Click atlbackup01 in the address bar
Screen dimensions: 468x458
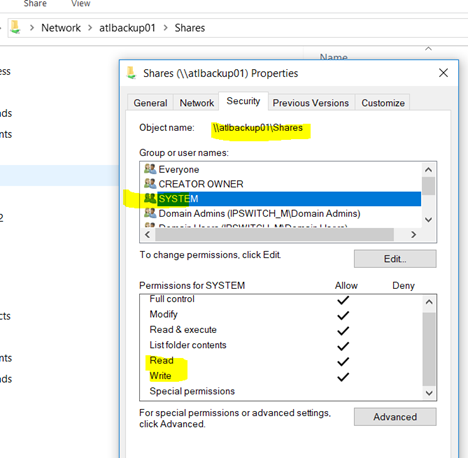127,28
